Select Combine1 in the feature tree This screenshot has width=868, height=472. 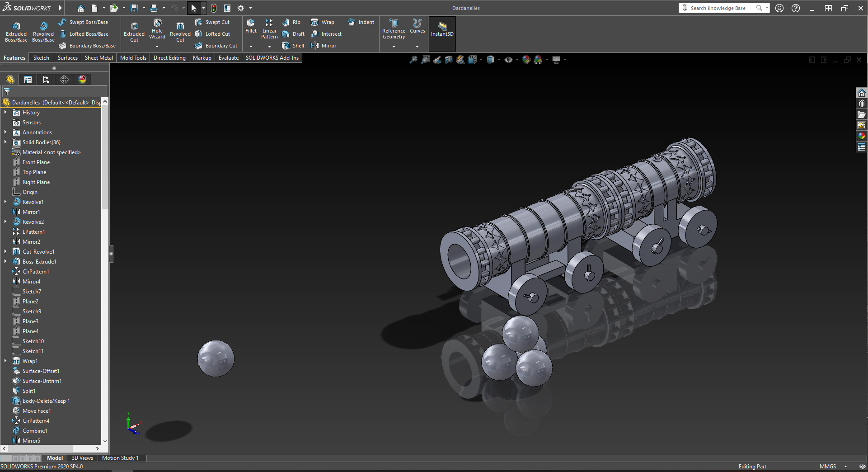coord(35,430)
